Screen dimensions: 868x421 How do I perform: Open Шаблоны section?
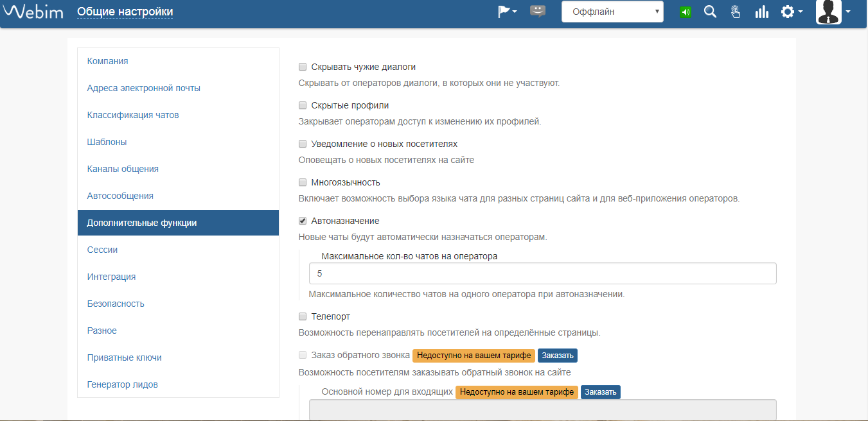tap(179, 142)
